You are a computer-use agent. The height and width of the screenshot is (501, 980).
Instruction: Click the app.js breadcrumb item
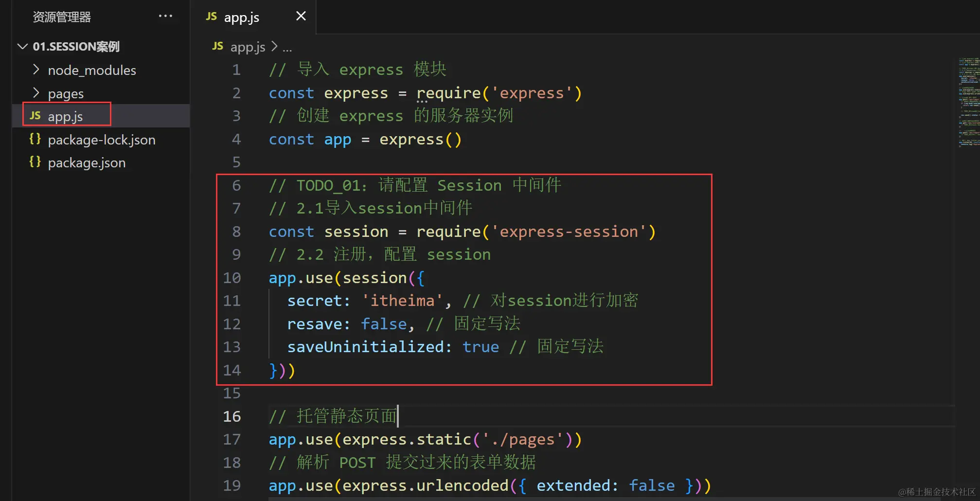coord(248,47)
